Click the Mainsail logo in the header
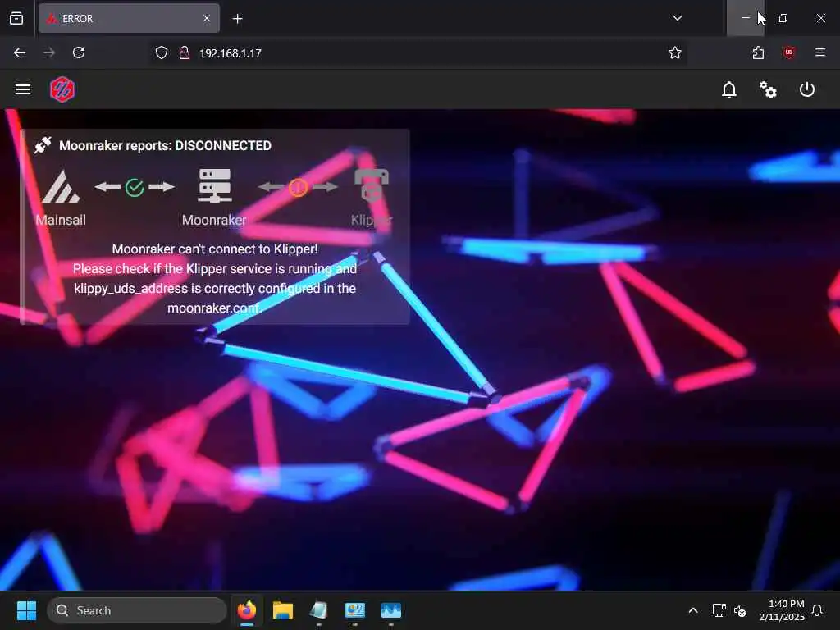The width and height of the screenshot is (840, 630). [x=62, y=89]
